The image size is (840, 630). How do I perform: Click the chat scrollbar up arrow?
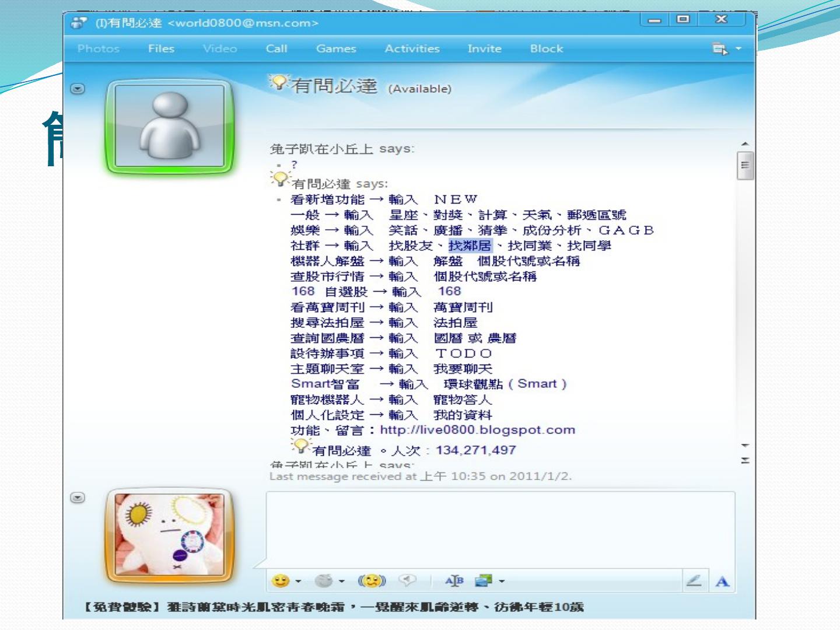tap(745, 144)
